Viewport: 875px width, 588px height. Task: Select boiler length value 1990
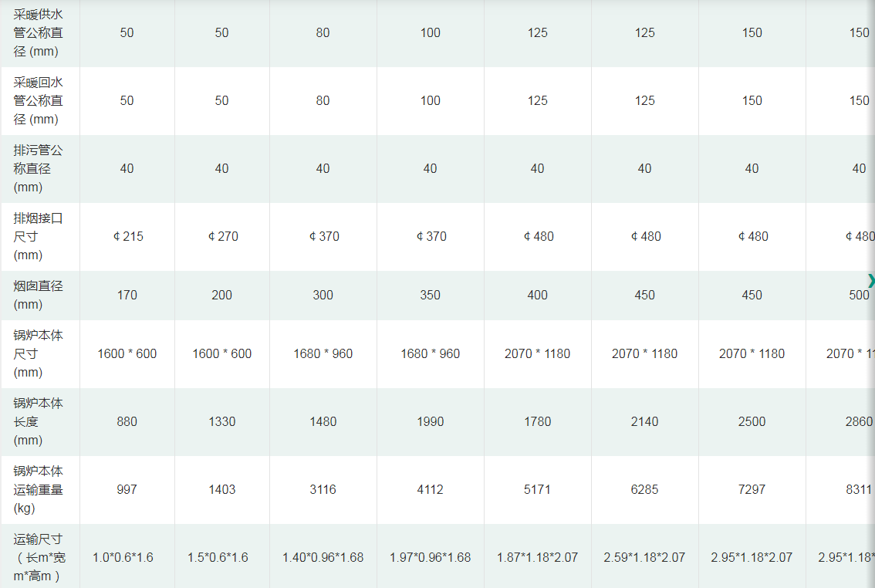(430, 421)
